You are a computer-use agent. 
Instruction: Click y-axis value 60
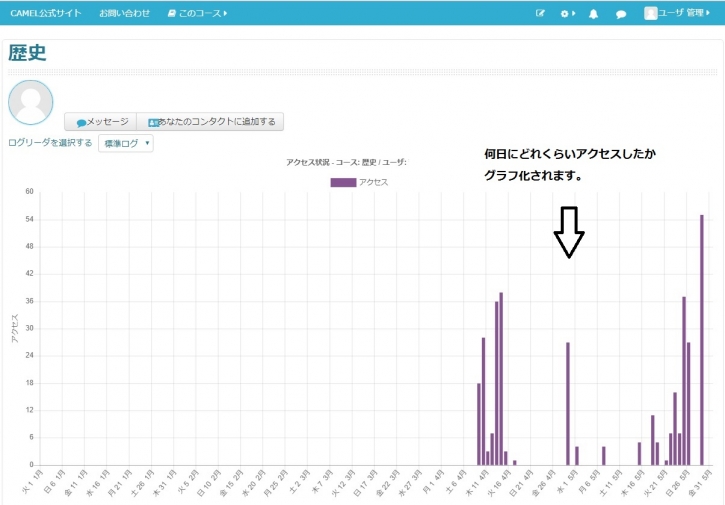click(x=30, y=191)
